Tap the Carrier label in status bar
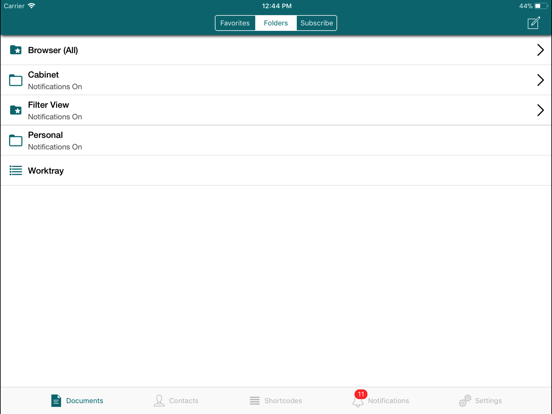This screenshot has height=414, width=552. (x=14, y=6)
